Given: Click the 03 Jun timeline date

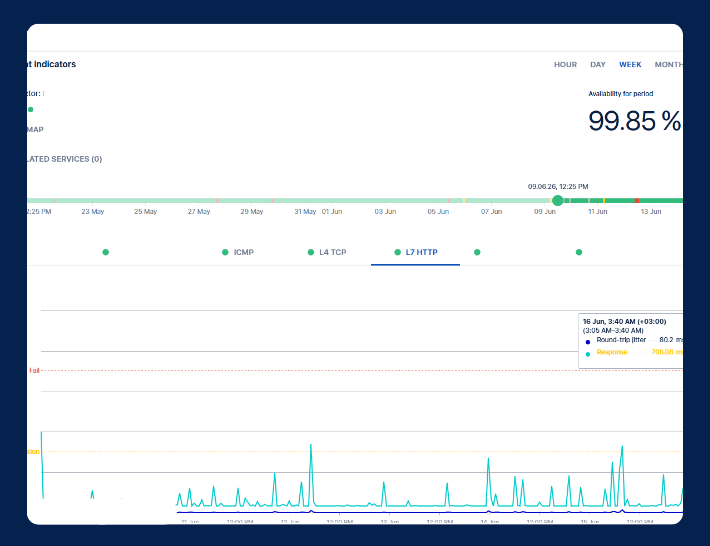Looking at the screenshot, I should coord(385,211).
